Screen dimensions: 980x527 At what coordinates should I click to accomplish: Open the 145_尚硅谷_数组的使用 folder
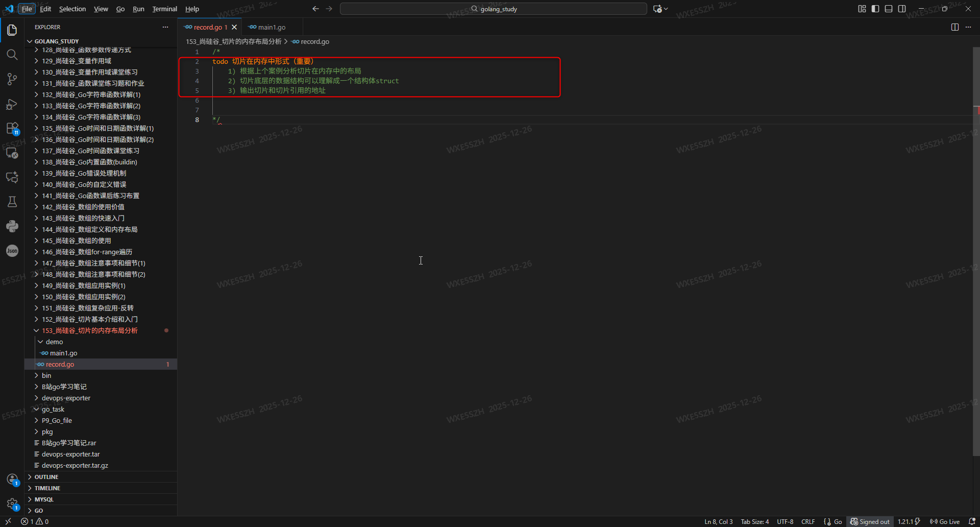coord(101,241)
